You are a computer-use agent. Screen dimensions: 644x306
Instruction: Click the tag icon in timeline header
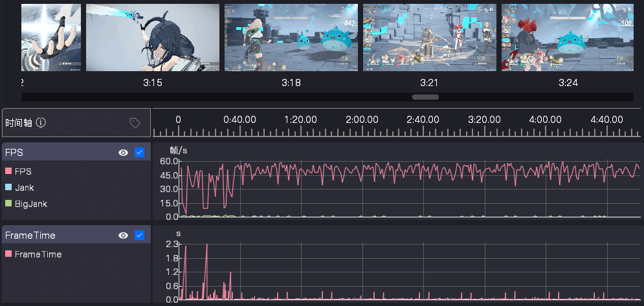pos(135,123)
